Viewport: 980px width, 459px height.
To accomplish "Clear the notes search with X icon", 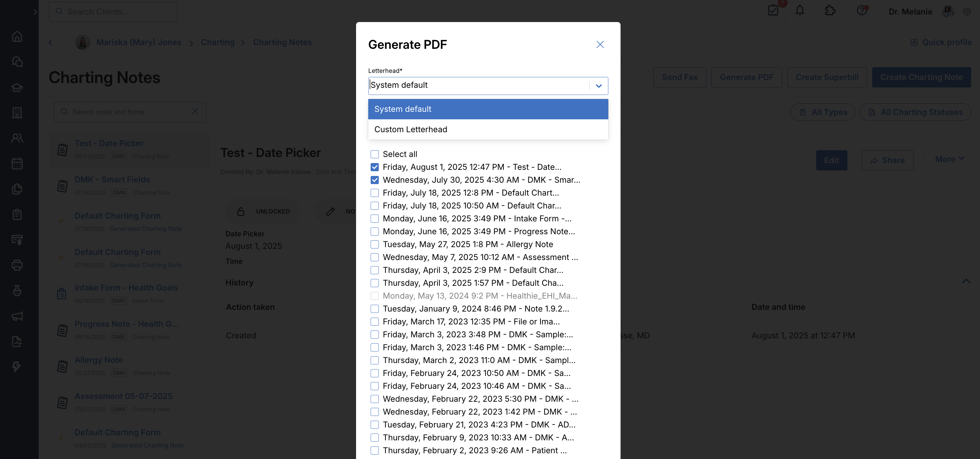I will (x=195, y=111).
